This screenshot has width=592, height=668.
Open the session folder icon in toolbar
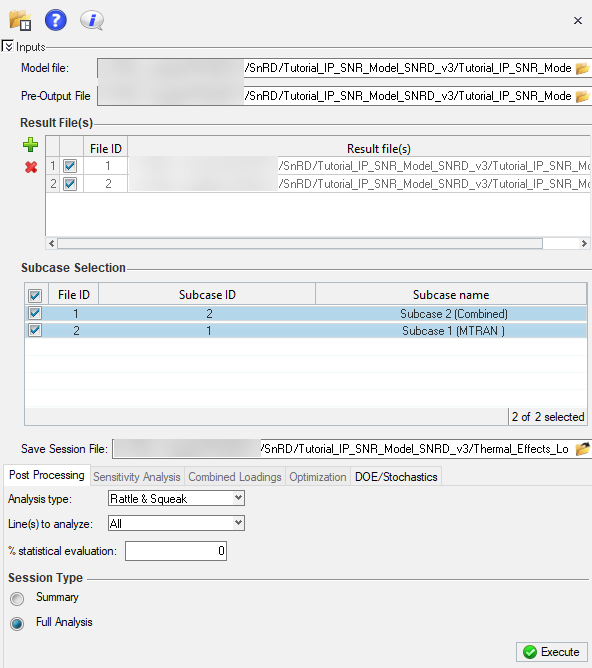[20, 20]
